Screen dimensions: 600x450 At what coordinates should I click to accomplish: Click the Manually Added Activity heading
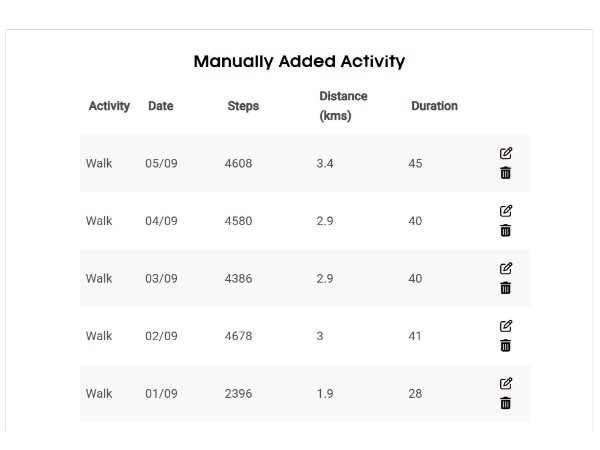[299, 62]
